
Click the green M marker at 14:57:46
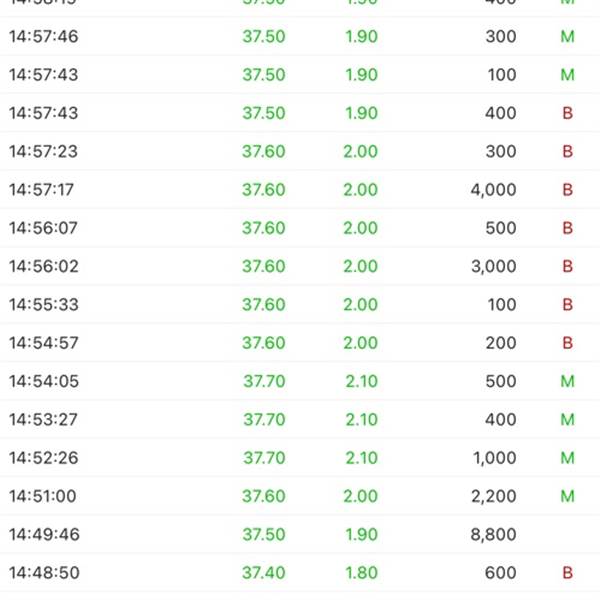tap(567, 37)
